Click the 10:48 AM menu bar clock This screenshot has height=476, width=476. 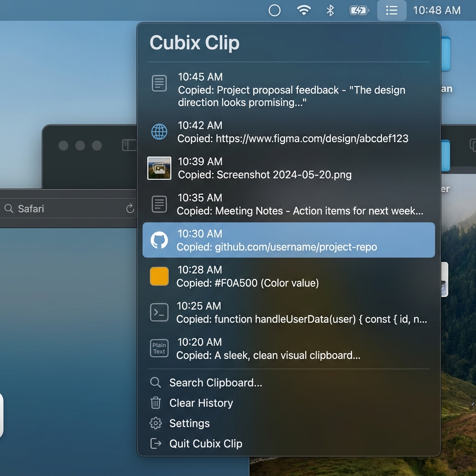436,10
